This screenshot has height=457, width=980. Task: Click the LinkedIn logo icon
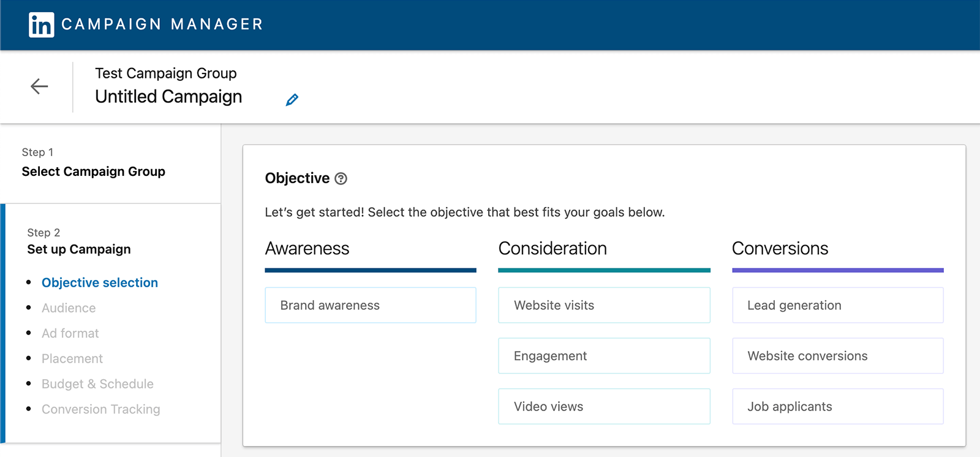tap(42, 25)
